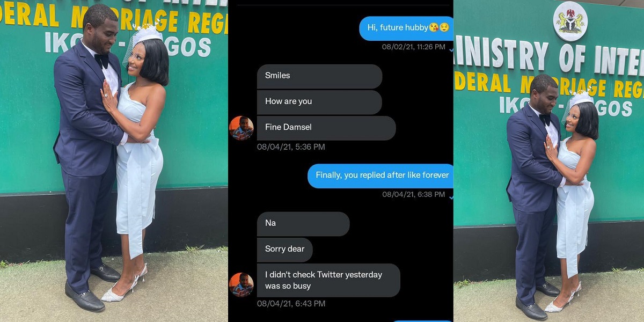Click the sender avatar beside the Twitter message
This screenshot has width=644, height=322.
(x=241, y=285)
